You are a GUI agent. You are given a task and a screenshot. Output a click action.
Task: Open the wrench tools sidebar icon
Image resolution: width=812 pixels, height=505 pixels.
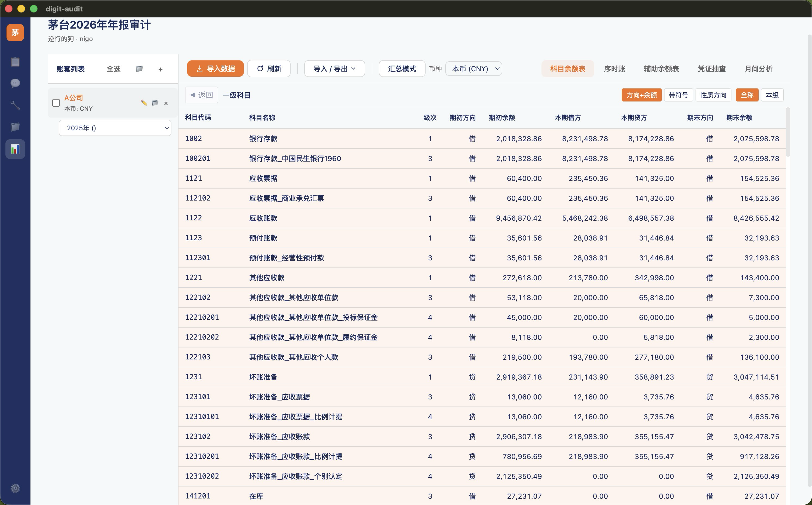(15, 105)
